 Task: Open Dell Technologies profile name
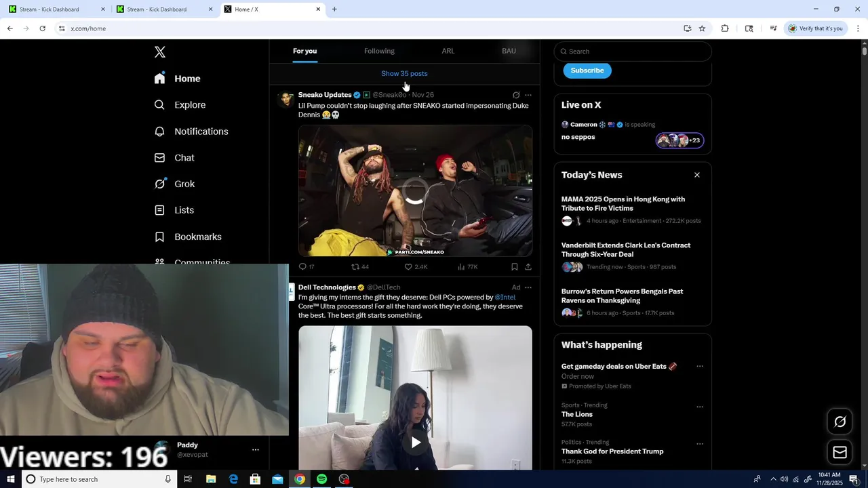click(327, 287)
